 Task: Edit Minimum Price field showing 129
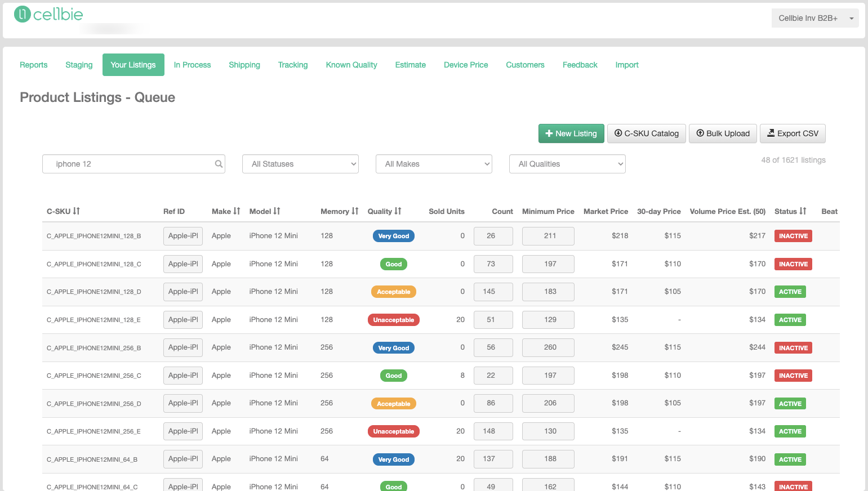pos(548,320)
